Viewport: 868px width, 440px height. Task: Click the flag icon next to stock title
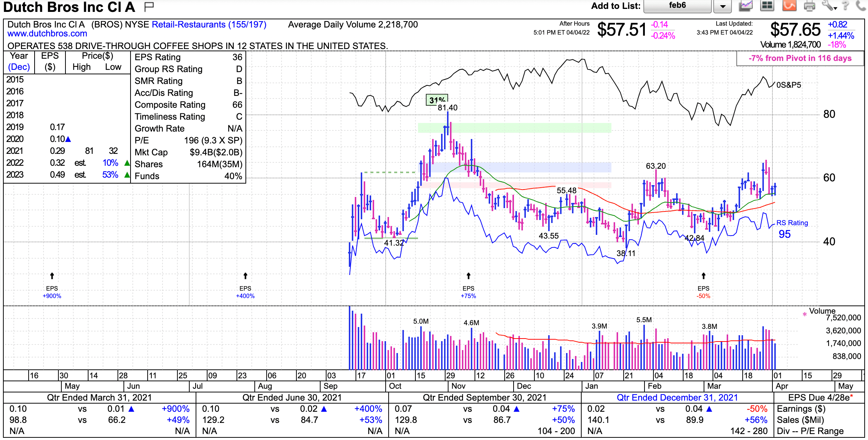click(149, 6)
